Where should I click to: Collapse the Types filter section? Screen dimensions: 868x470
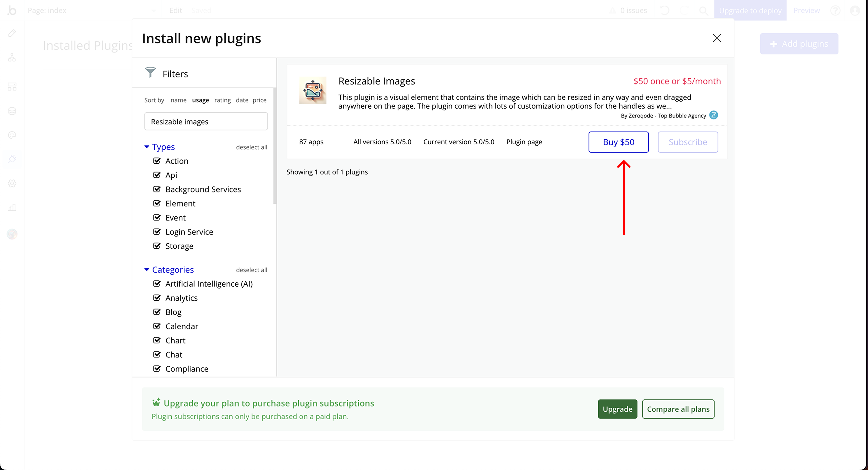pos(147,147)
